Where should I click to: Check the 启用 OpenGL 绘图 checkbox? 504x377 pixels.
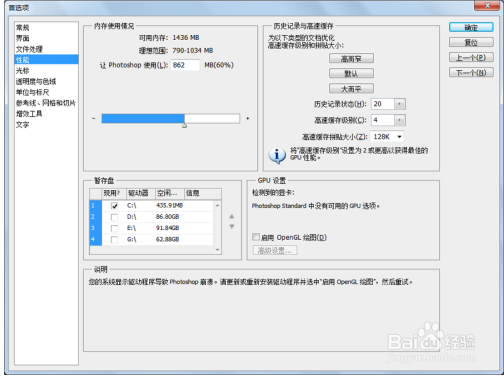(x=256, y=237)
